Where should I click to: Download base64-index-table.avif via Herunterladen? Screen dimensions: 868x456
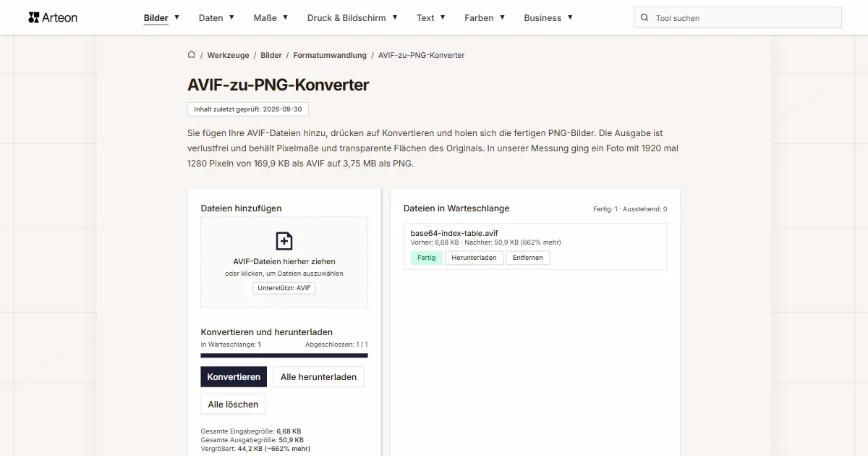pyautogui.click(x=474, y=258)
